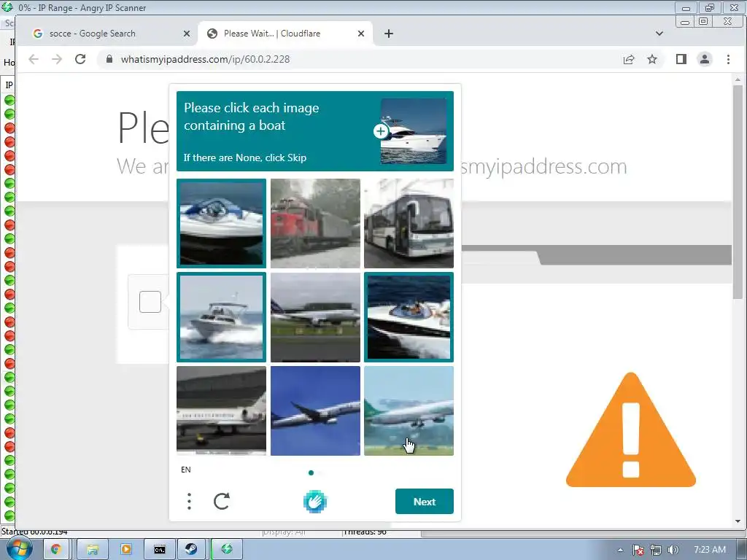The width and height of the screenshot is (747, 560).
Task: Click the vertical scrollbar thumb
Action: [x=738, y=192]
